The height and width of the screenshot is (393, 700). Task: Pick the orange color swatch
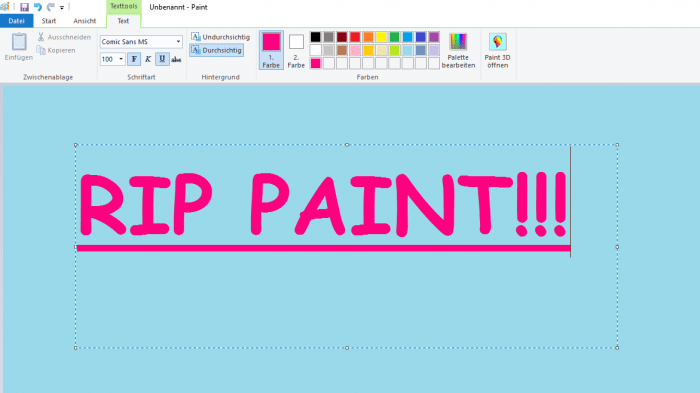(x=368, y=37)
